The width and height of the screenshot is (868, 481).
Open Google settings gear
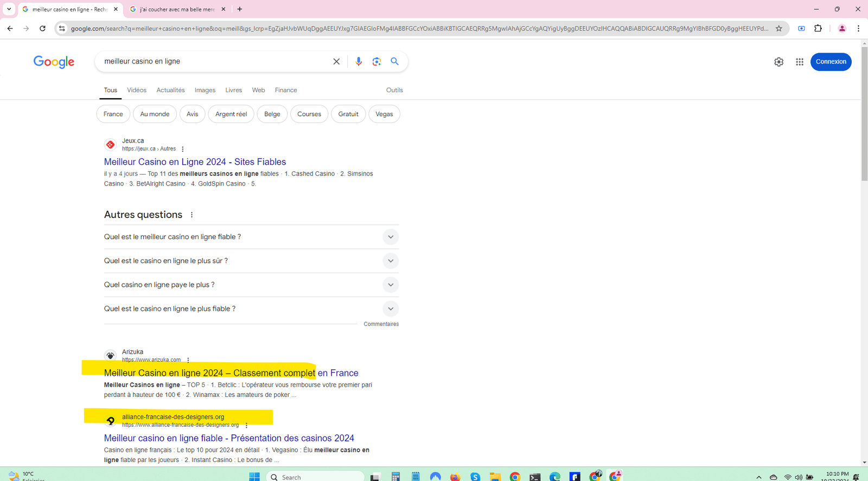[778, 62]
